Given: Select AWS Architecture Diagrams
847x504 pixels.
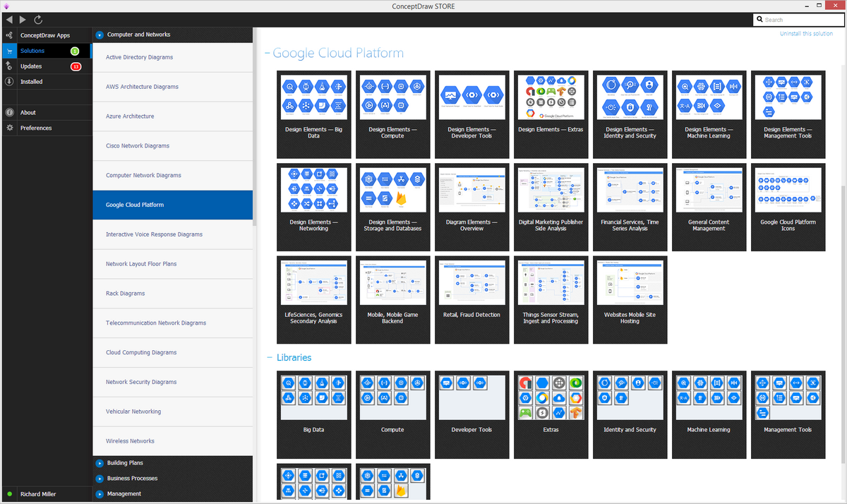Looking at the screenshot, I should [172, 87].
